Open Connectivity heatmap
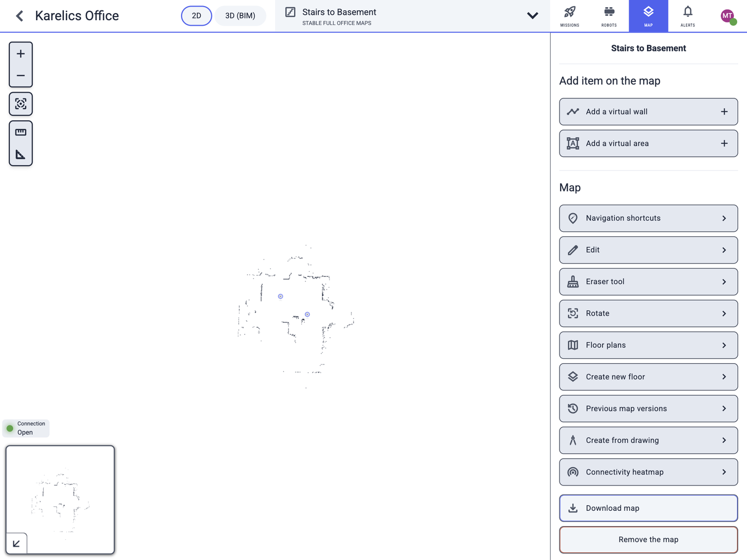 pos(649,472)
